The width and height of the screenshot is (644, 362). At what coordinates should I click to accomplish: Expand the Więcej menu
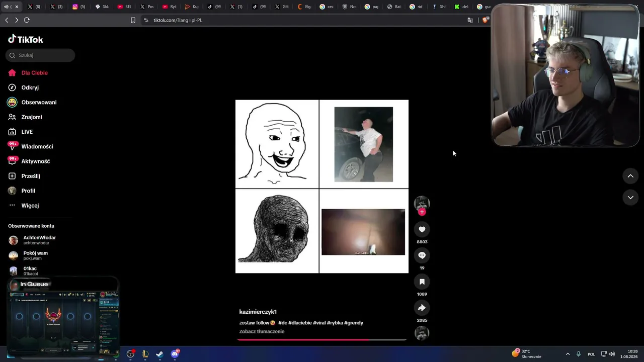click(x=24, y=206)
